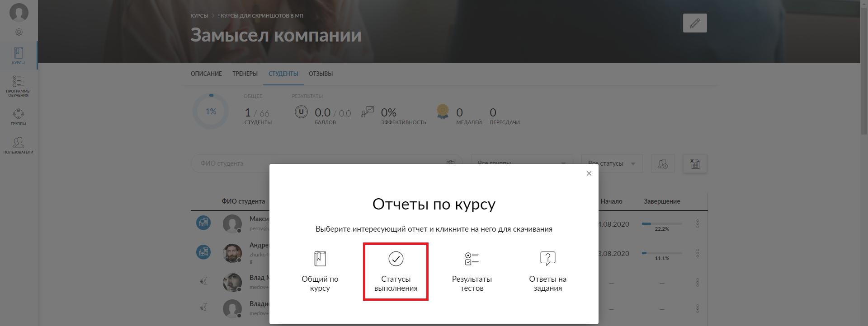Pick the Ответы на задания report
Image resolution: width=868 pixels, height=326 pixels.
[547, 271]
